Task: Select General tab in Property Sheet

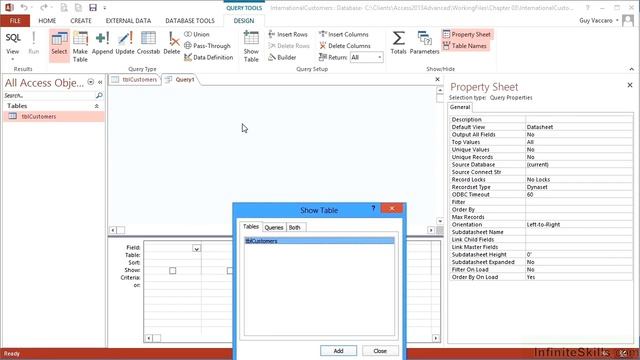Action: 460,107
